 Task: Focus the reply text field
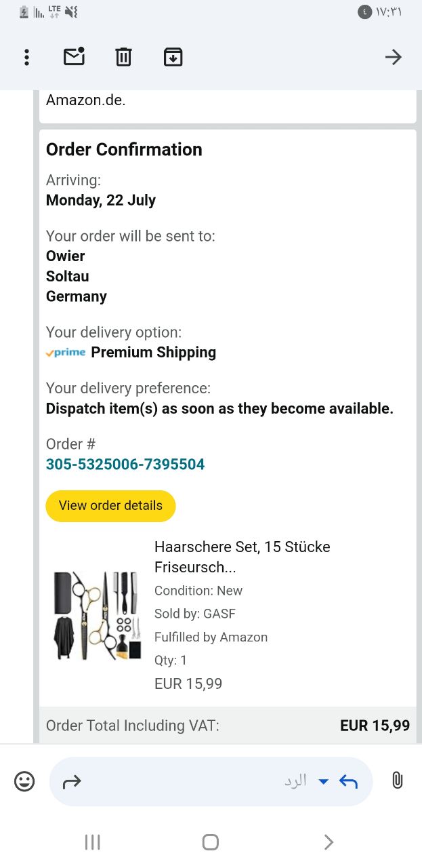pyautogui.click(x=203, y=782)
